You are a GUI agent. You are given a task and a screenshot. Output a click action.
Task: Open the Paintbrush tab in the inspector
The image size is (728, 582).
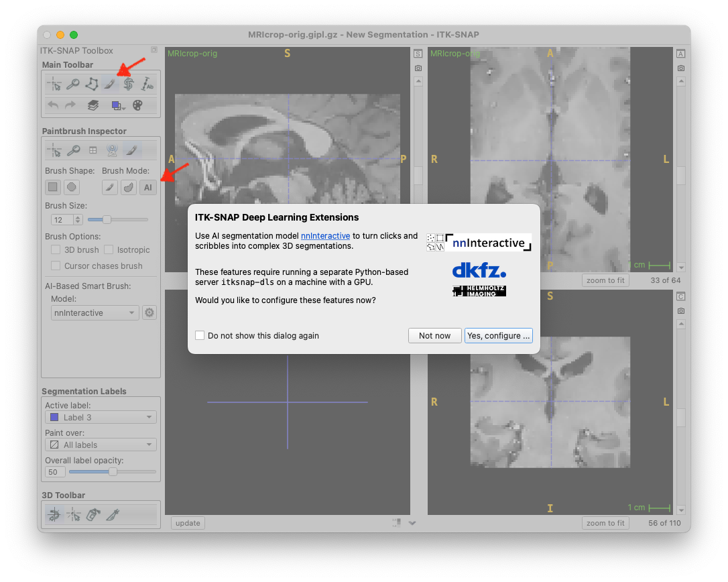pyautogui.click(x=131, y=150)
